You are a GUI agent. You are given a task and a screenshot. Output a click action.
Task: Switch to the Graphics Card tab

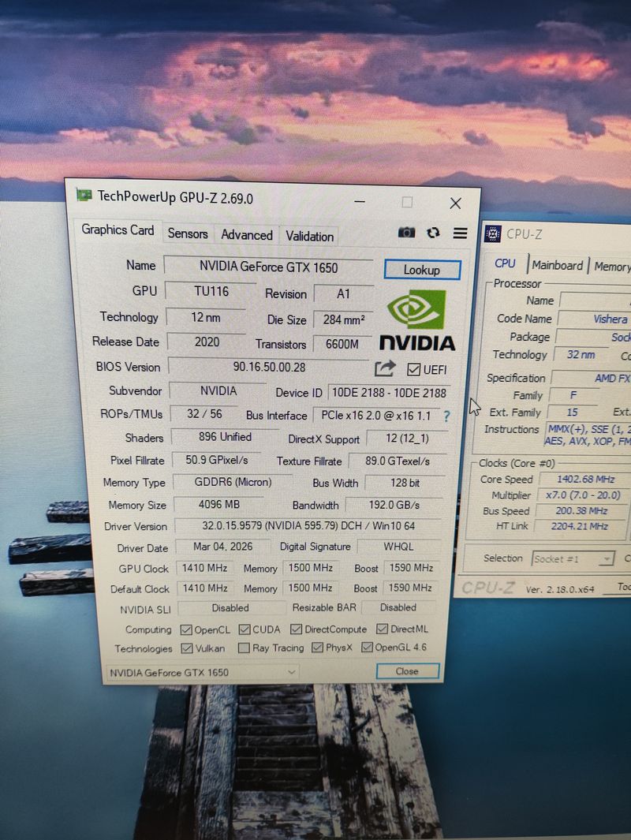118,230
